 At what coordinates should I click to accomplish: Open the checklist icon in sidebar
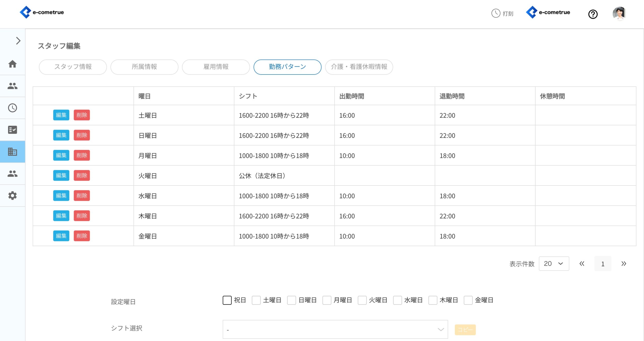point(12,130)
